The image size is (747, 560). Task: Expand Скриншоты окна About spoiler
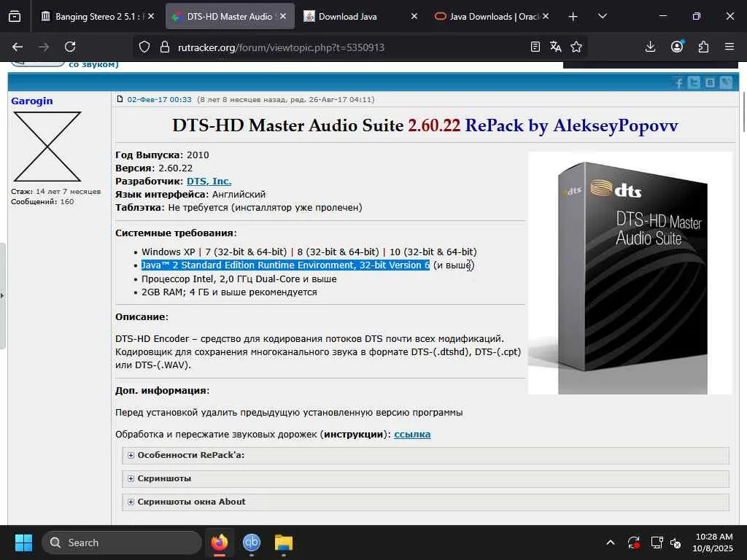[x=425, y=502]
